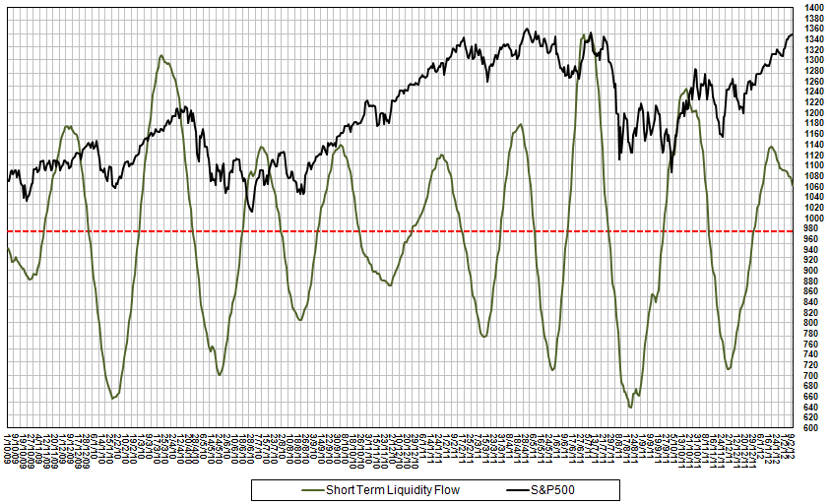Select the 1220 axis value
This screenshot has width=830, height=504.
813,102
